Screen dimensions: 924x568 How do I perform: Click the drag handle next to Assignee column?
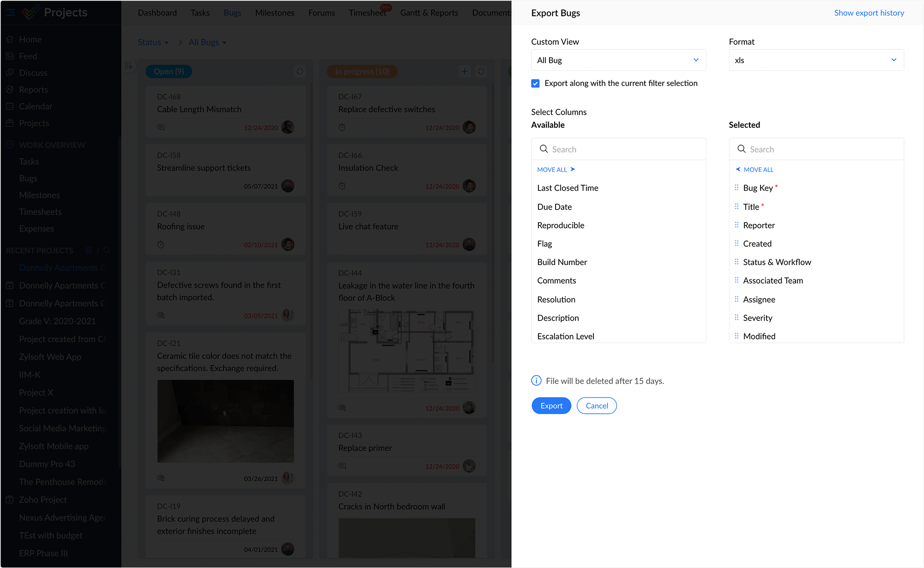[x=737, y=299]
